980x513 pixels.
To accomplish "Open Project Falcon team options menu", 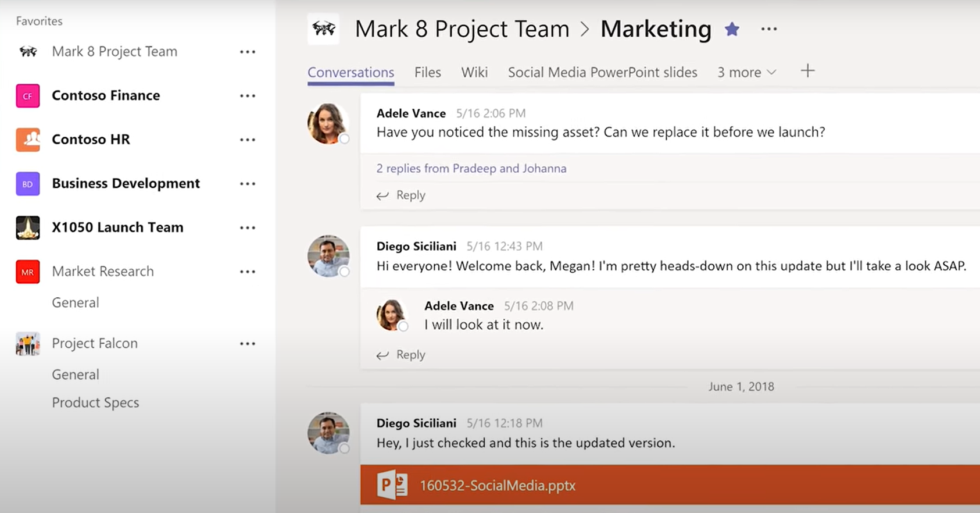I will click(248, 344).
